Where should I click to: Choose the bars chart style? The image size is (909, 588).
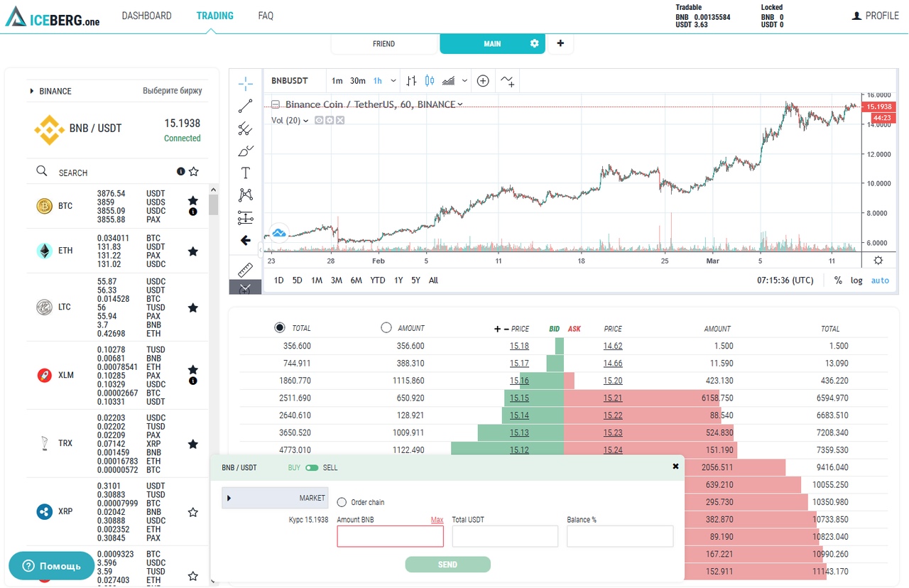tap(411, 81)
